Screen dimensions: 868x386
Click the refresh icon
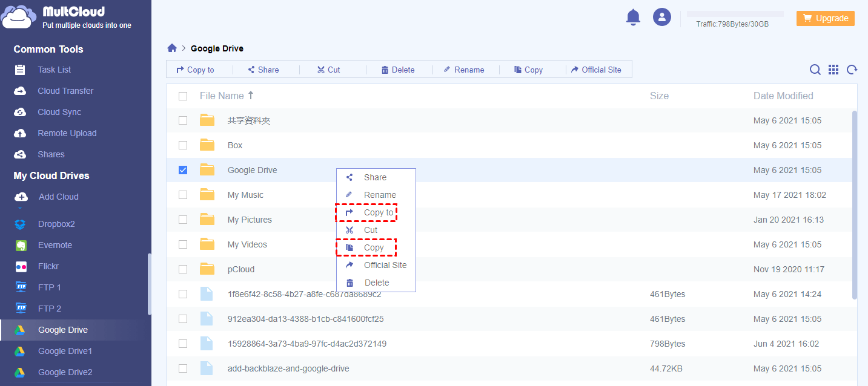pyautogui.click(x=852, y=70)
